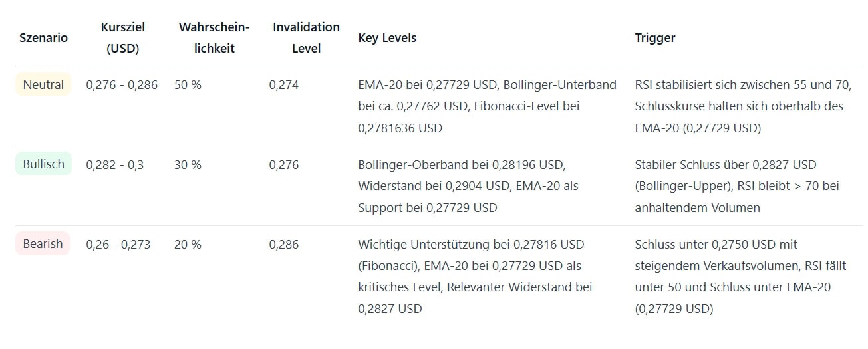The width and height of the screenshot is (868, 349).
Task: Click the 30 % probability cell
Action: tap(188, 165)
